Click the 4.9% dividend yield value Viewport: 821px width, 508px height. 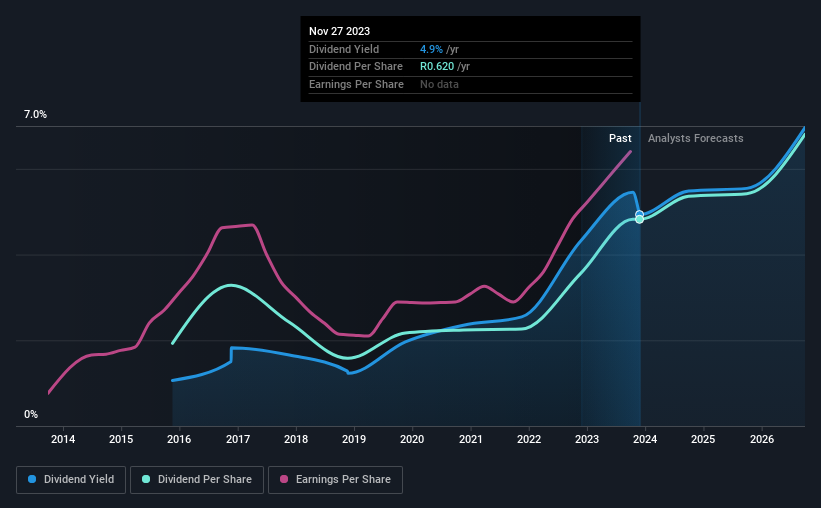tap(431, 49)
